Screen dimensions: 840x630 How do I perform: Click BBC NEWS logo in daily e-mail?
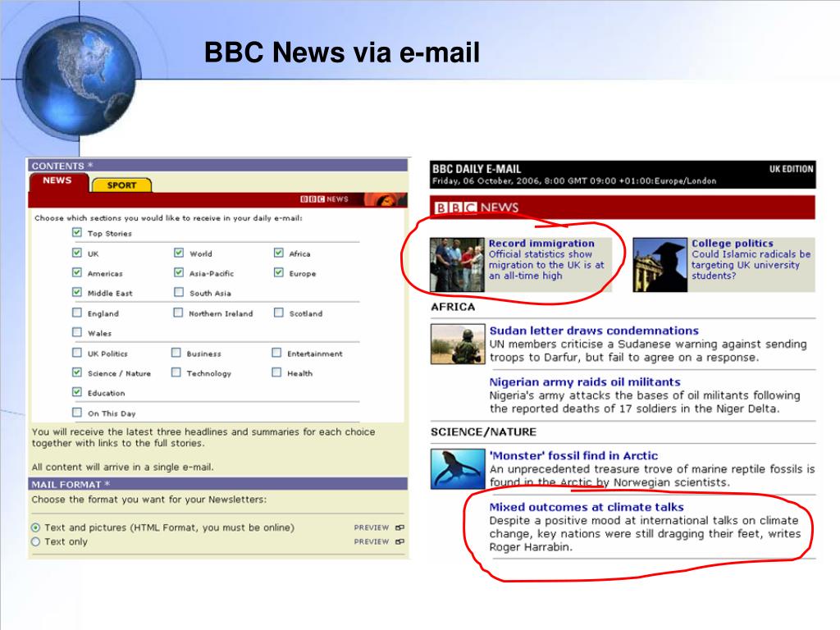pyautogui.click(x=476, y=208)
